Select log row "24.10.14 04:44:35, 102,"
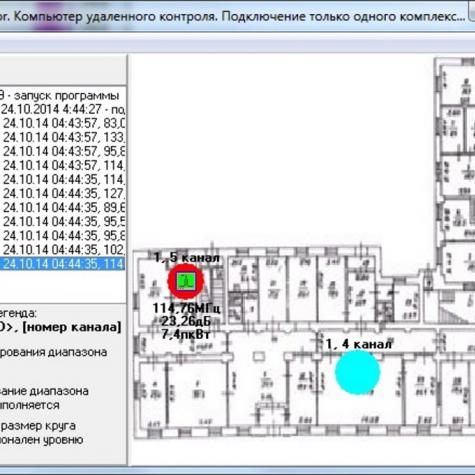Image resolution: width=475 pixels, height=475 pixels. click(x=63, y=250)
